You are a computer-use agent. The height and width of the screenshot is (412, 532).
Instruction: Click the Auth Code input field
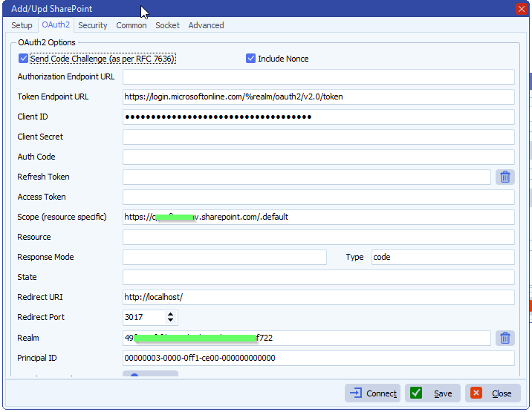click(x=319, y=157)
